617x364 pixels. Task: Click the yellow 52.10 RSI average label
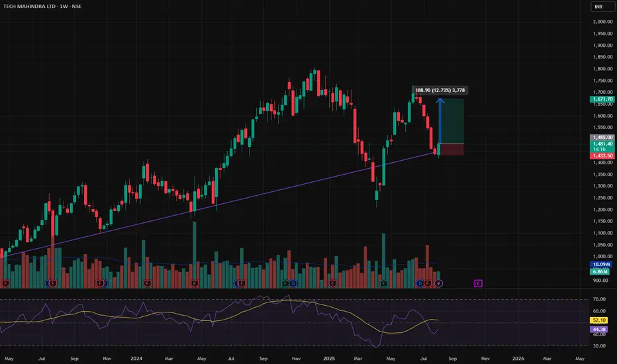[599, 321]
